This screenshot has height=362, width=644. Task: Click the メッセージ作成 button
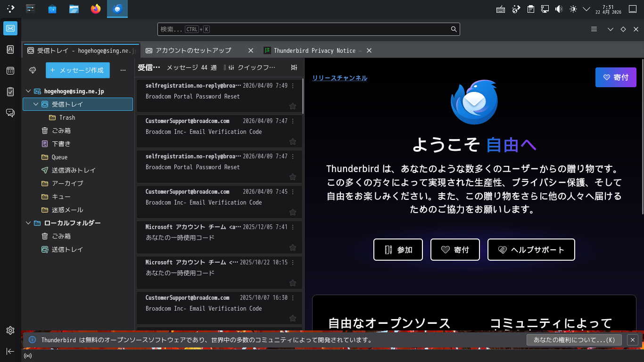(78, 70)
